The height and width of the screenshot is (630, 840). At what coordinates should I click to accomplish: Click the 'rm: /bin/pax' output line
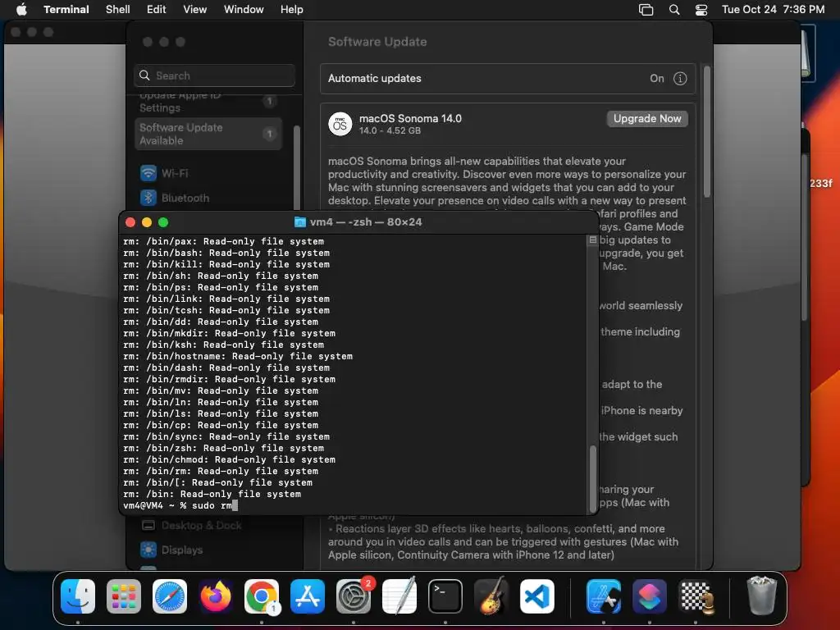(x=223, y=241)
